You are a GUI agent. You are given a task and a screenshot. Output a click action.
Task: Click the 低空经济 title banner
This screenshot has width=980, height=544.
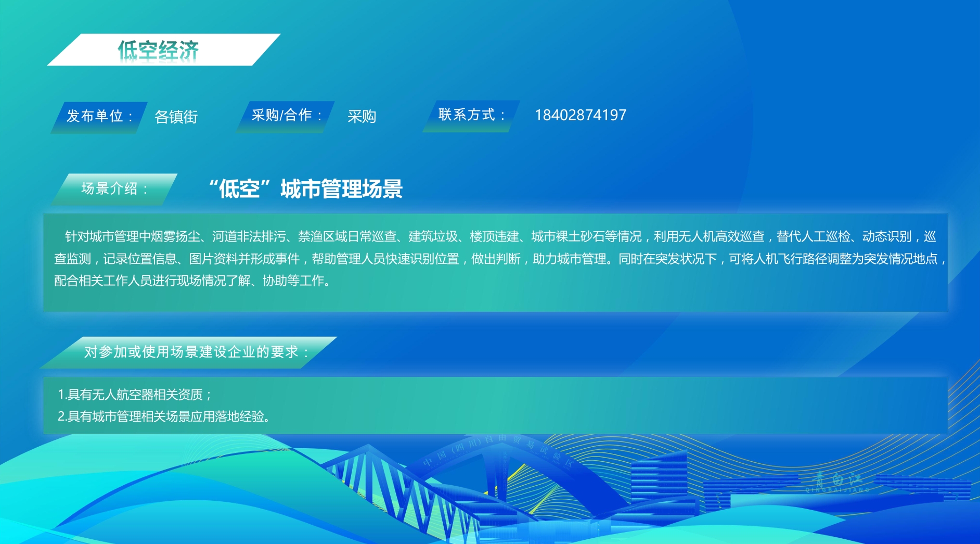coord(159,50)
